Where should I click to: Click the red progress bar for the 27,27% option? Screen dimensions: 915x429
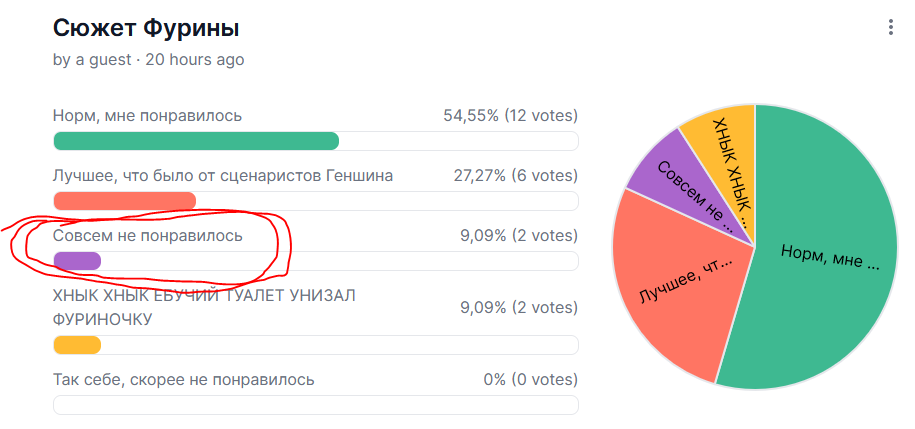pyautogui.click(x=124, y=201)
